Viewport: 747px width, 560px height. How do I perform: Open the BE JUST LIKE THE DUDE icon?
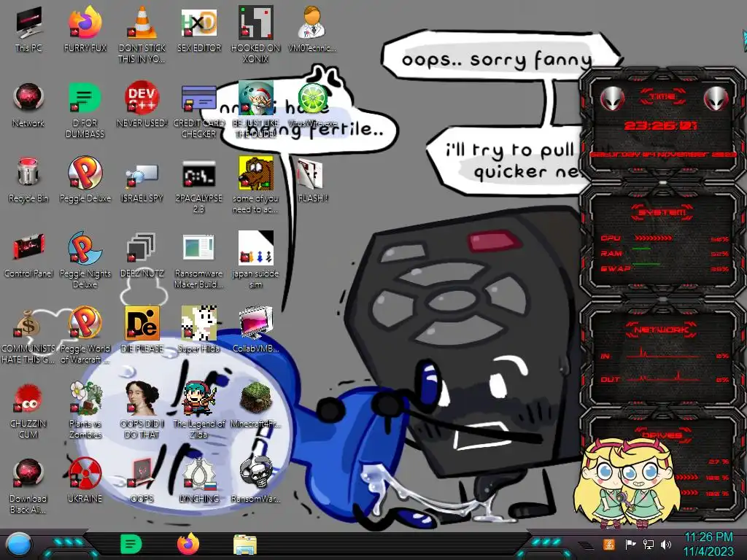(256, 109)
